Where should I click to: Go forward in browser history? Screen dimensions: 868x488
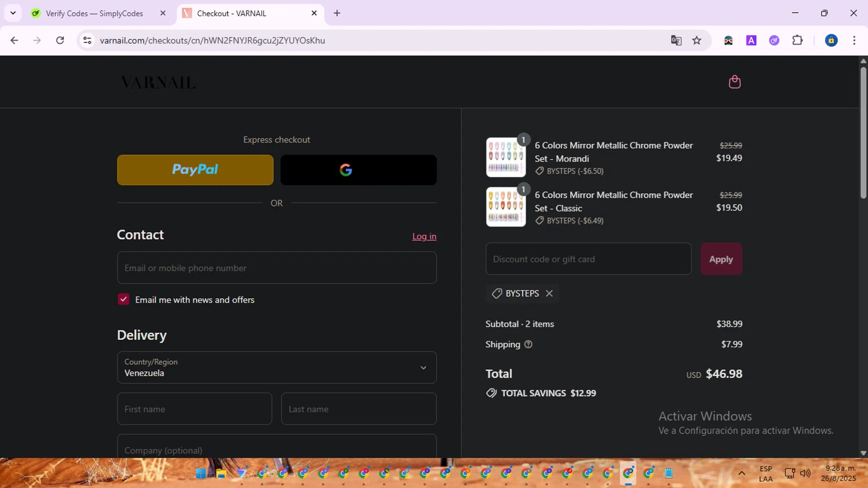[37, 41]
